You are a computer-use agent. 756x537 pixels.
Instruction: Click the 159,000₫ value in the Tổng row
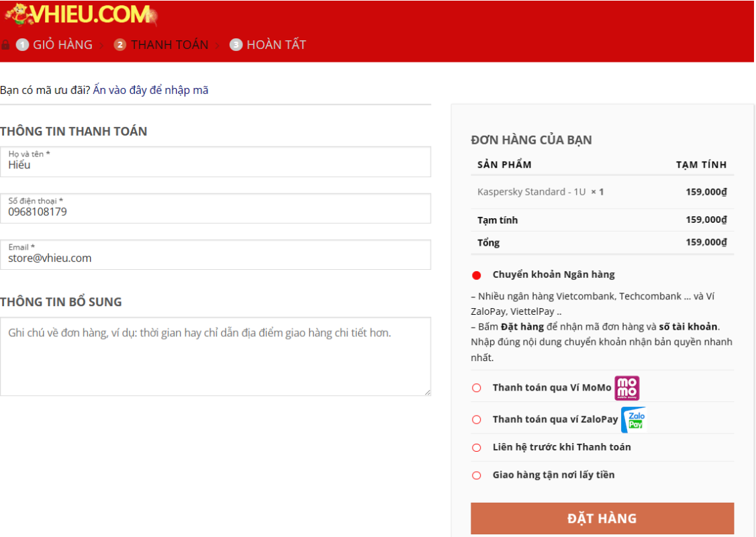pyautogui.click(x=706, y=242)
